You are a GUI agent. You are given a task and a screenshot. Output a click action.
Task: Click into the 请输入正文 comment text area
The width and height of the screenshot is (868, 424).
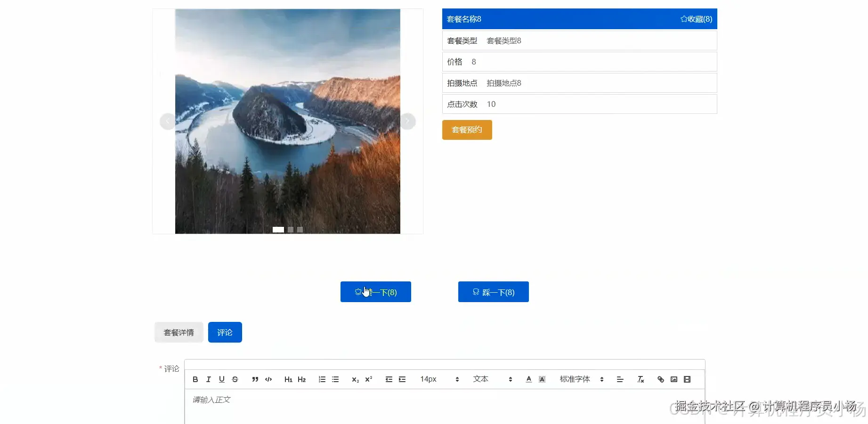pos(445,406)
